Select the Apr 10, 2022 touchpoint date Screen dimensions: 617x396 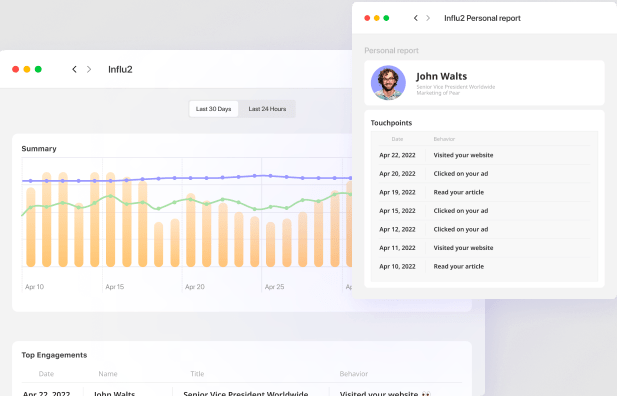tap(397, 266)
